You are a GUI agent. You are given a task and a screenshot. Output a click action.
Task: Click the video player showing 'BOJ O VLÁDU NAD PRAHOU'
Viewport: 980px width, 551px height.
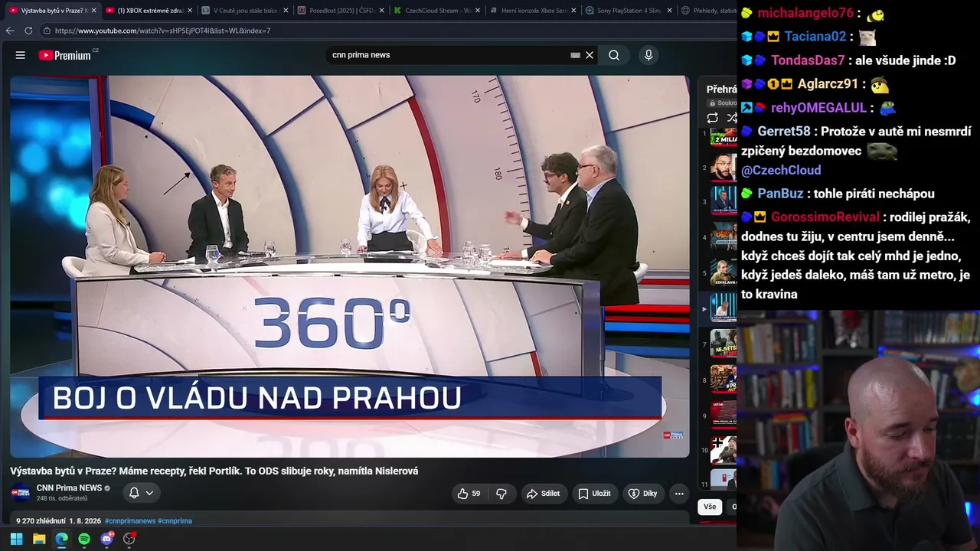coord(350,266)
